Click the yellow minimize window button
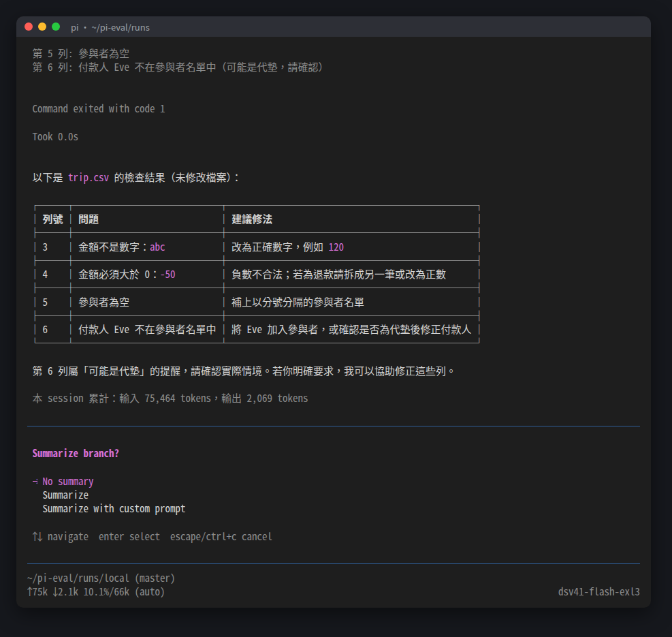 point(42,27)
